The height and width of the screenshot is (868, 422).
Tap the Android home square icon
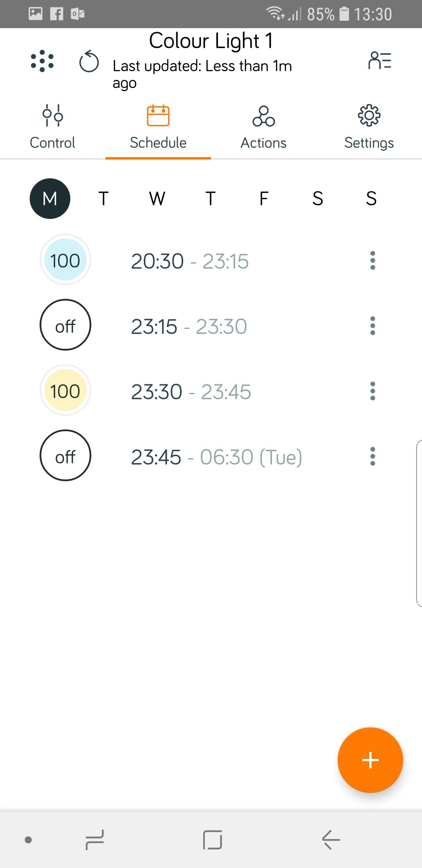pyautogui.click(x=213, y=839)
